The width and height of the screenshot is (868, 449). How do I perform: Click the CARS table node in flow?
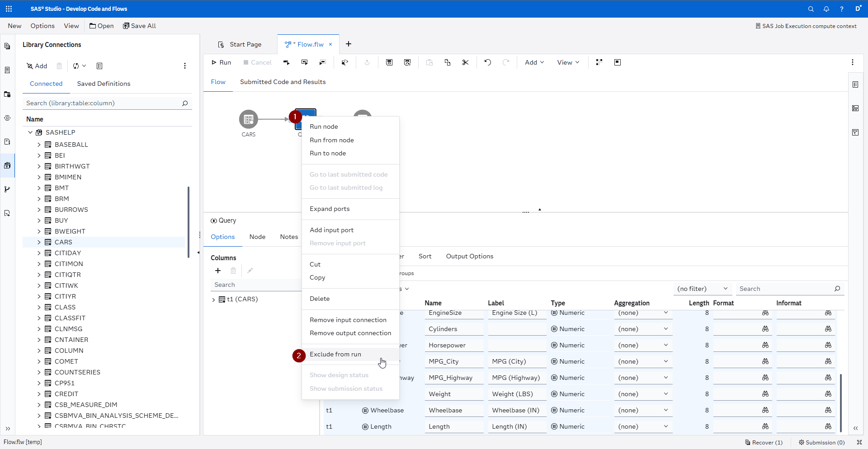coord(248,120)
